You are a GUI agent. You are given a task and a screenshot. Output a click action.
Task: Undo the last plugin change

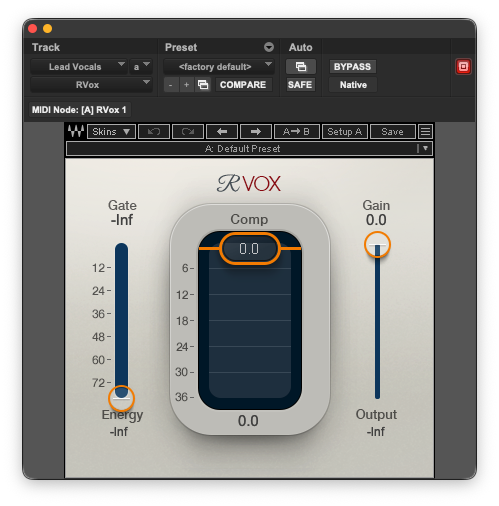click(154, 132)
